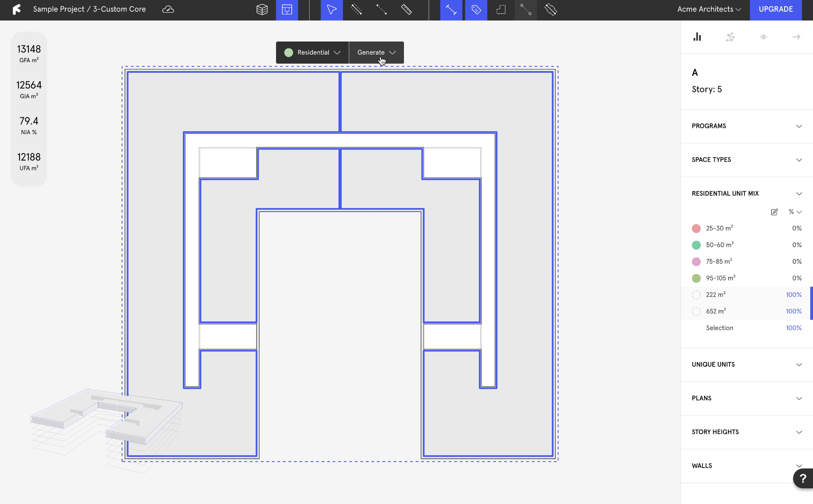Image resolution: width=813 pixels, height=504 pixels.
Task: Expand the STORY HEIGHTS section
Action: (x=747, y=432)
